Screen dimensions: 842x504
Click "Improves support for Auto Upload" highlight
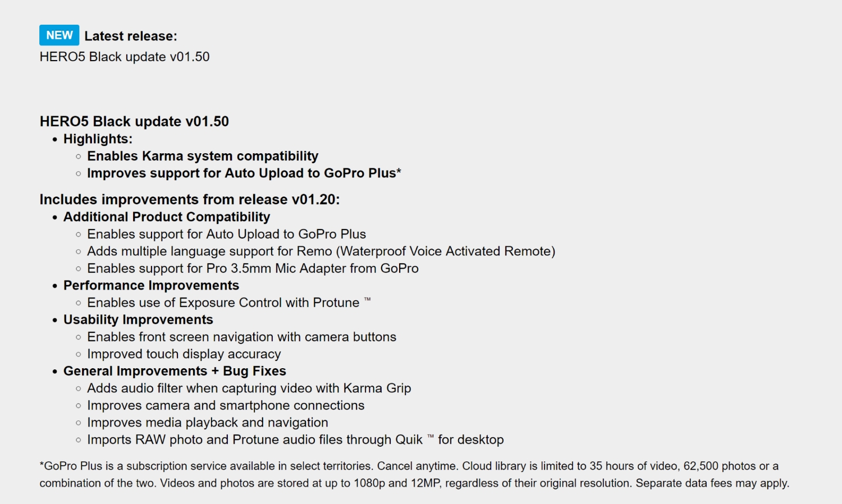click(244, 173)
